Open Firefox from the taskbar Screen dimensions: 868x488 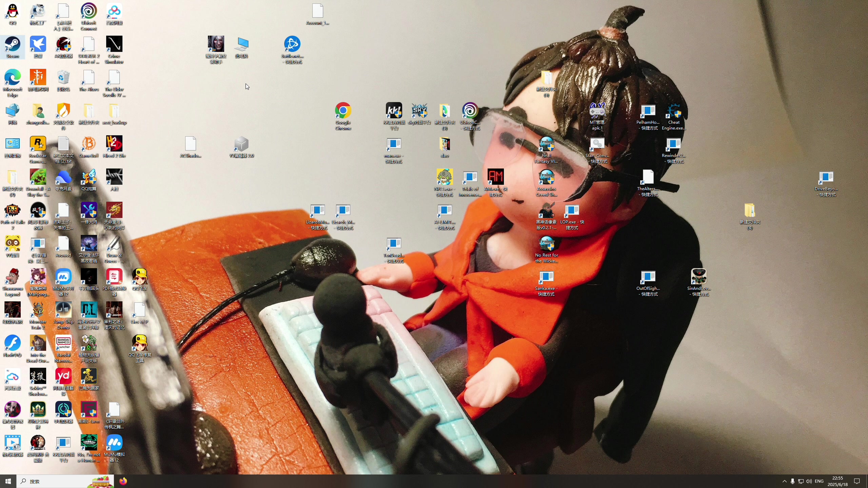pos(123,481)
